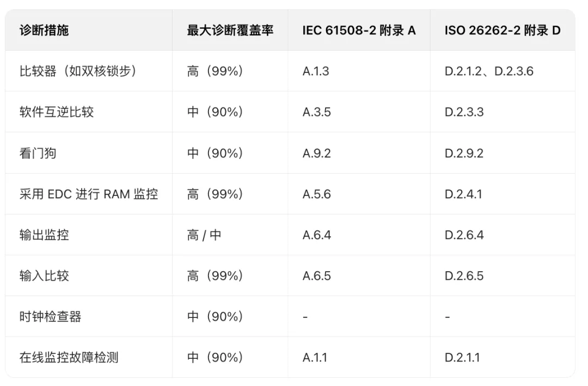Image resolution: width=588 pixels, height=386 pixels.
Task: Select the ISO 26262-2 附录 D header
Action: tap(502, 30)
